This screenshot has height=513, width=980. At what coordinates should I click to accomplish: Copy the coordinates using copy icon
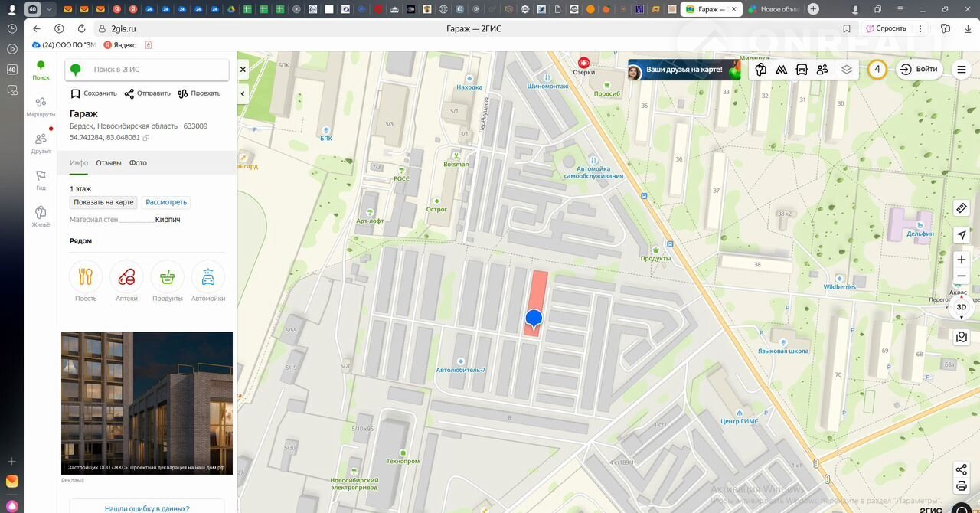146,138
